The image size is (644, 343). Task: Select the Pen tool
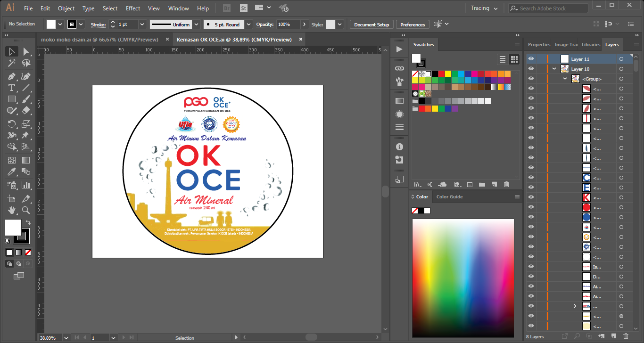(x=12, y=76)
